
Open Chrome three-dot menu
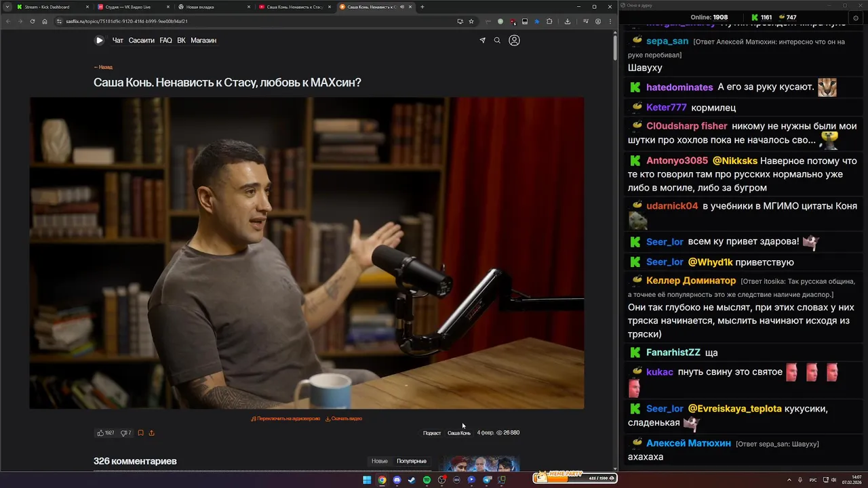coord(610,21)
